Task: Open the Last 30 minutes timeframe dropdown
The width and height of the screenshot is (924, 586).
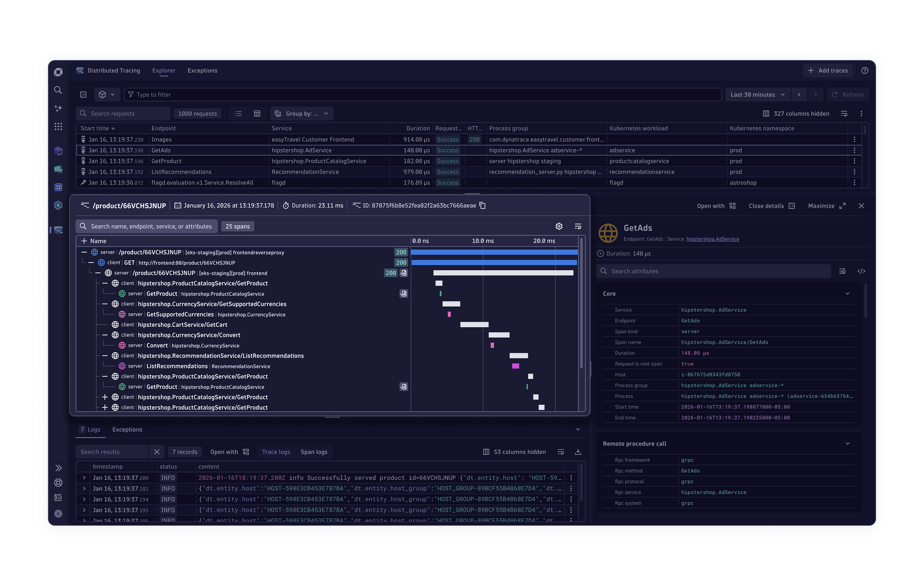Action: (x=757, y=95)
